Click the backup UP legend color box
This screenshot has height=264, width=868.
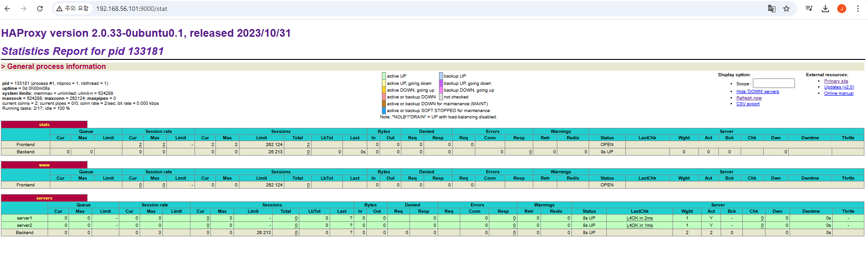(x=441, y=76)
